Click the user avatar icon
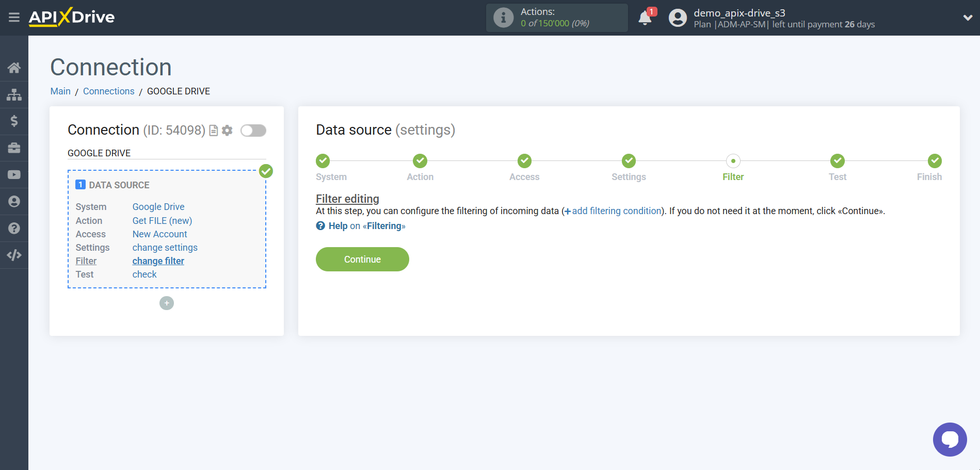980x470 pixels. click(678, 18)
